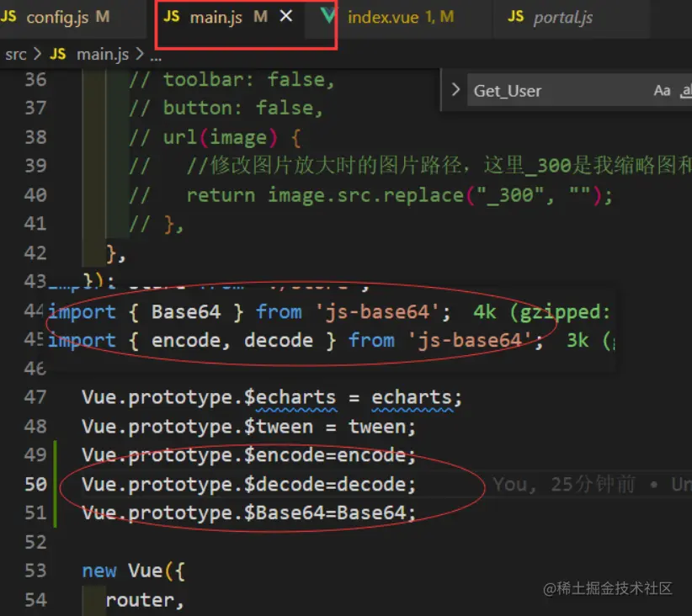
Task: Click the Vue.prototype.$encode=encode line
Action: (249, 455)
